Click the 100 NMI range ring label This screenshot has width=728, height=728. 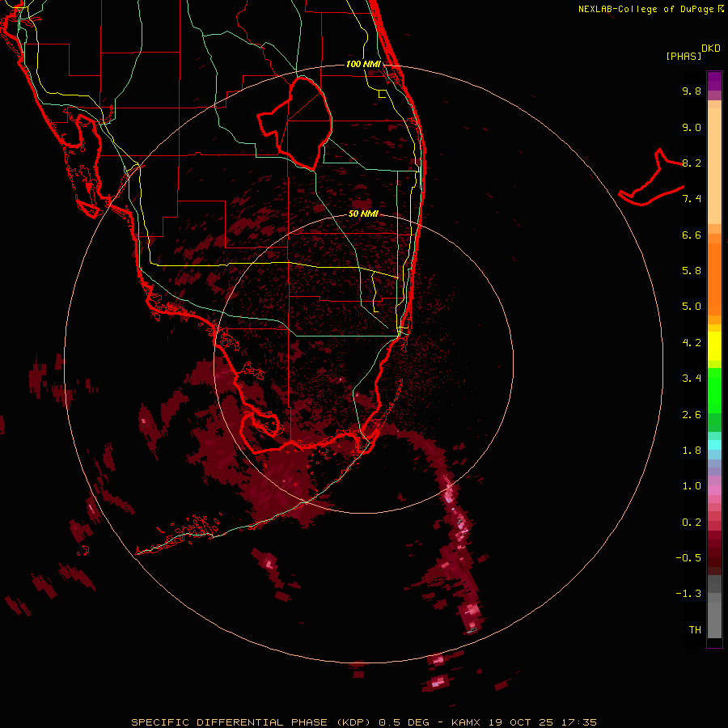pos(363,64)
